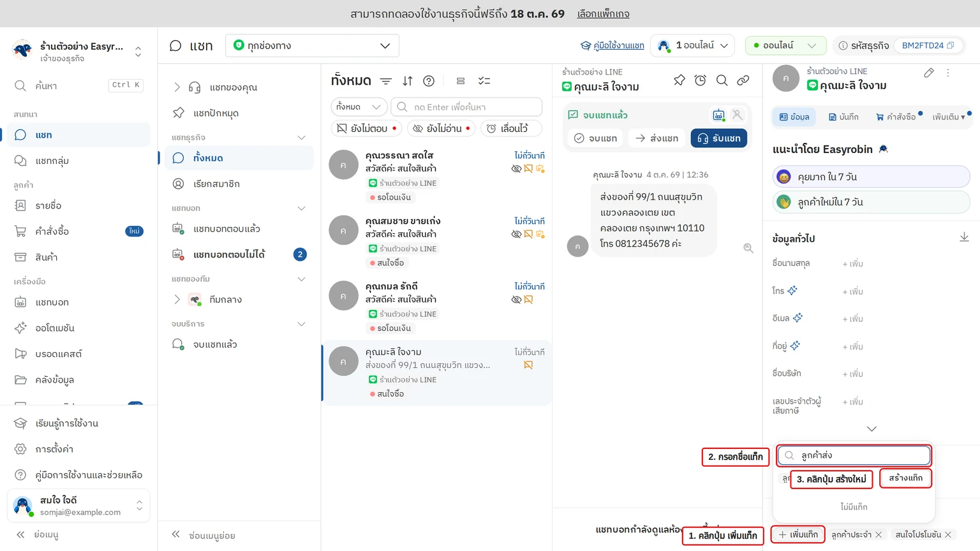
Task: Open the ทั้งหมด search scope dropdown
Action: coord(359,107)
